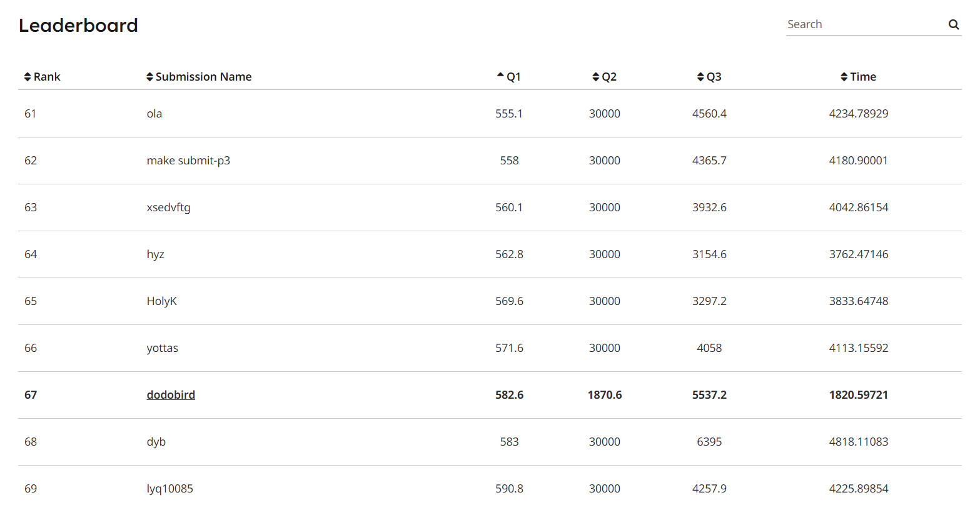Viewport: 980px width, 505px height.
Task: Click the hyz submission entry
Action: 155,254
